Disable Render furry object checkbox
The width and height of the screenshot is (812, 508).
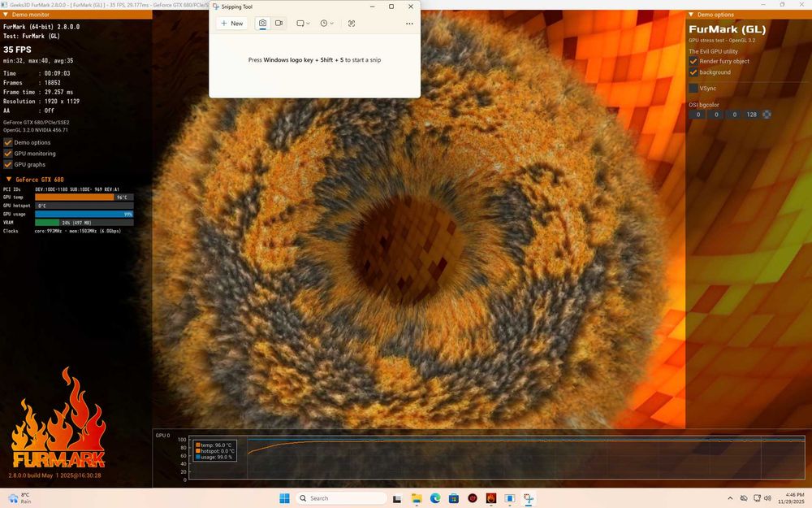[x=693, y=61]
